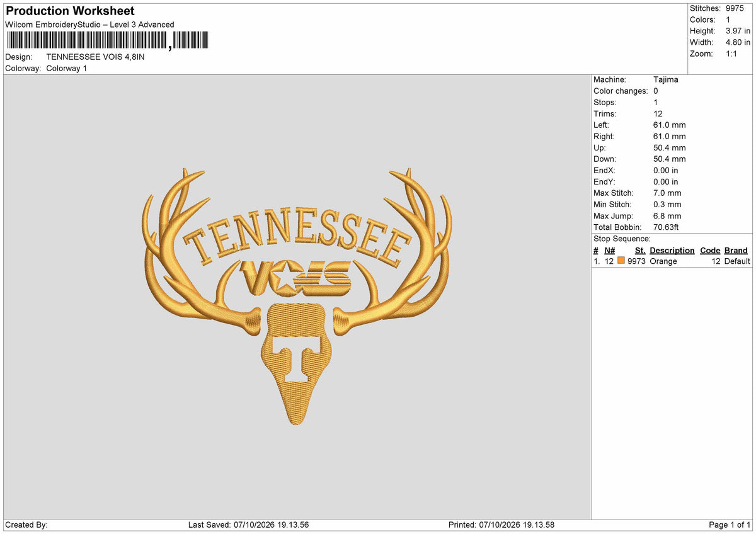Click the design name 'TENNEESSEE VOIS 4,8IN'
756x534 pixels.
coord(95,57)
